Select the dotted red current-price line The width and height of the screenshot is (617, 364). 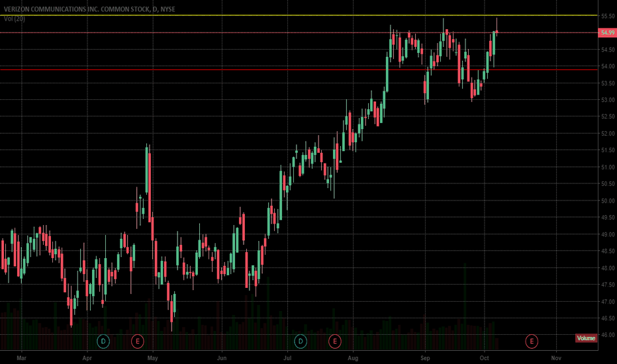coord(299,32)
